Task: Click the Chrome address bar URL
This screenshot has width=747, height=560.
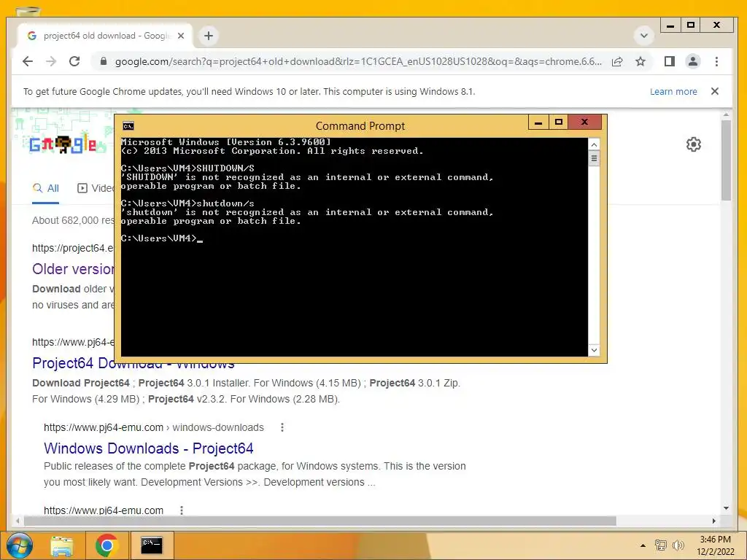Action: (357, 61)
